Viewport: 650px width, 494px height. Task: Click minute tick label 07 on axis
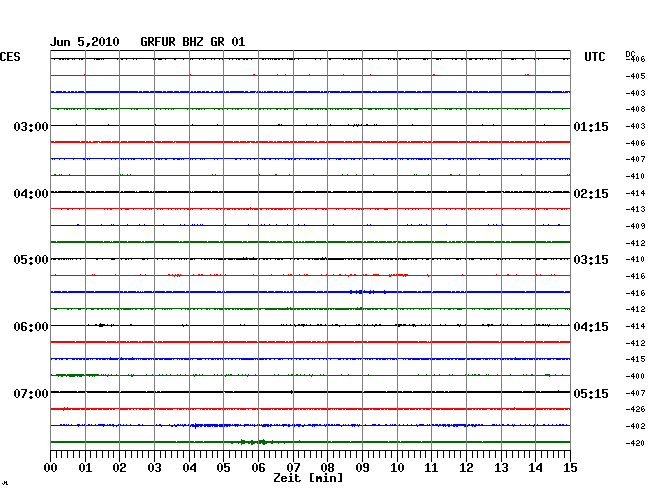point(293,468)
